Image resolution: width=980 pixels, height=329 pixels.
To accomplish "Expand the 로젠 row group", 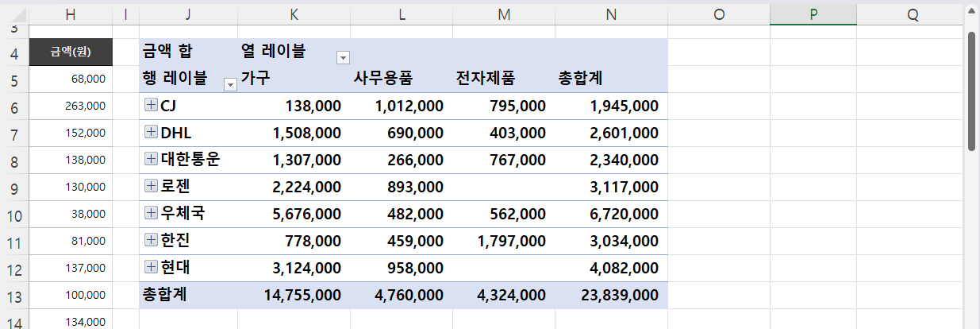I will point(151,186).
